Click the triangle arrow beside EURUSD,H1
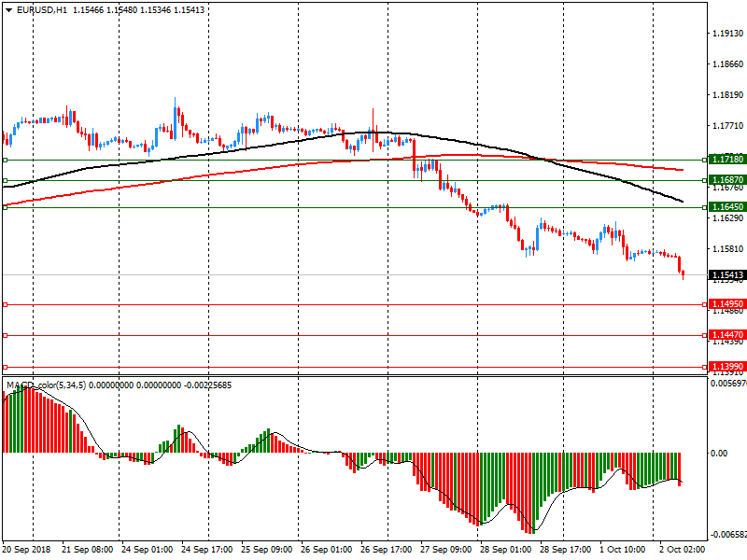Image resolution: width=747 pixels, height=560 pixels. click(x=8, y=9)
